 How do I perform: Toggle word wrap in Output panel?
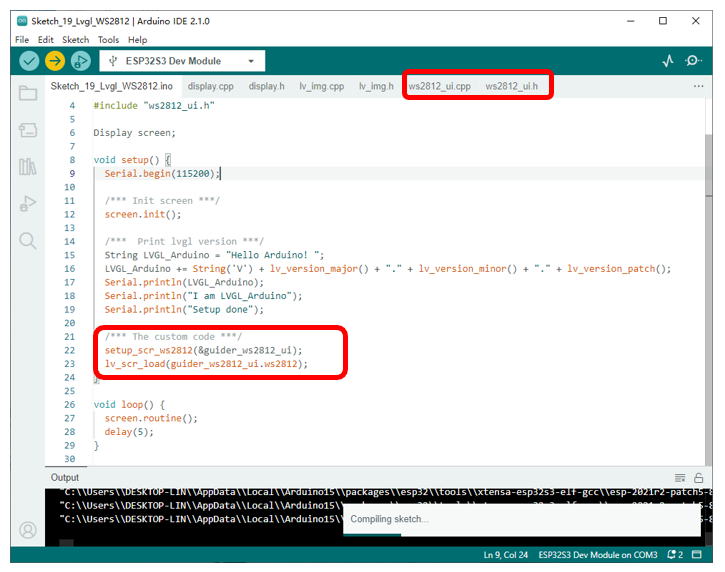coord(680,478)
